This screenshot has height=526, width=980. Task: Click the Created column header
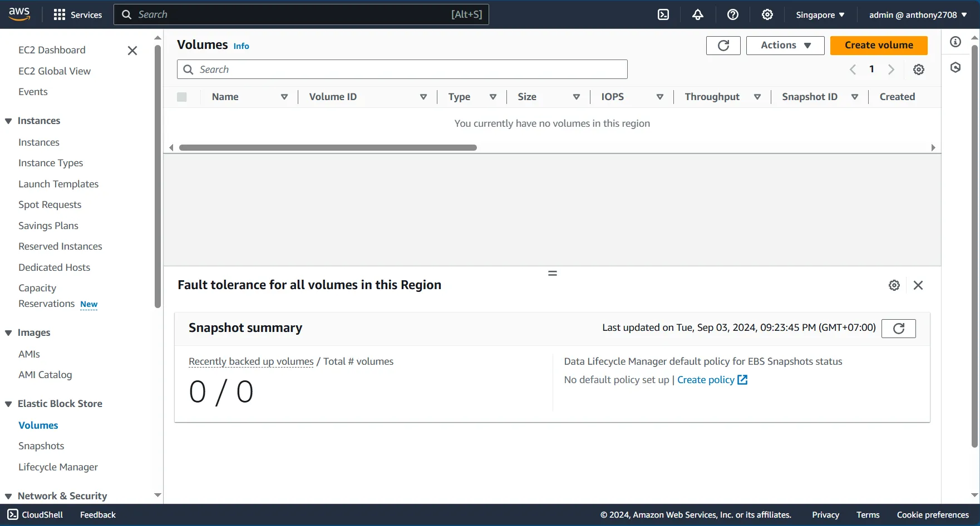897,97
